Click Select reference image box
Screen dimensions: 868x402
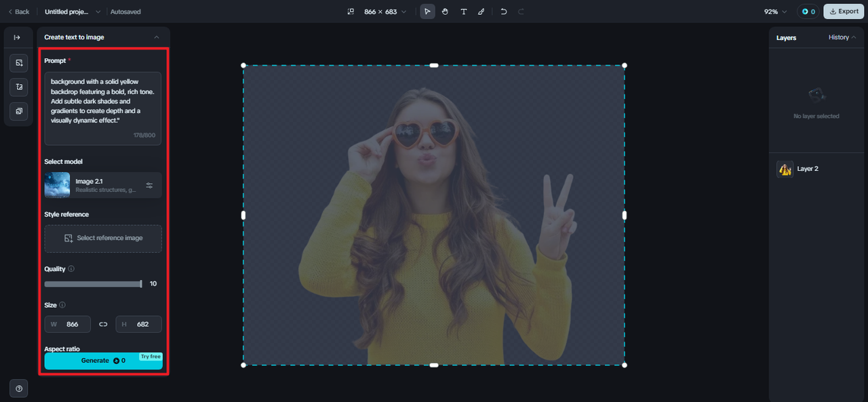(103, 239)
